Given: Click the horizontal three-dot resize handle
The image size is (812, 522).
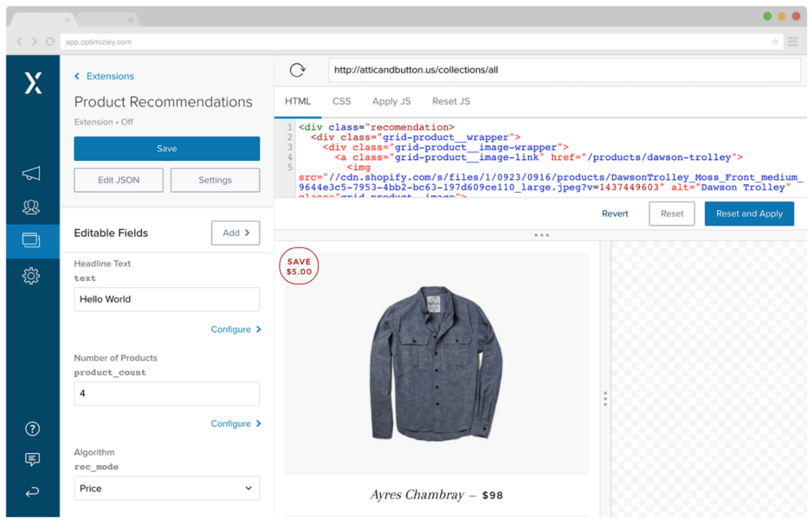Looking at the screenshot, I should click(542, 235).
